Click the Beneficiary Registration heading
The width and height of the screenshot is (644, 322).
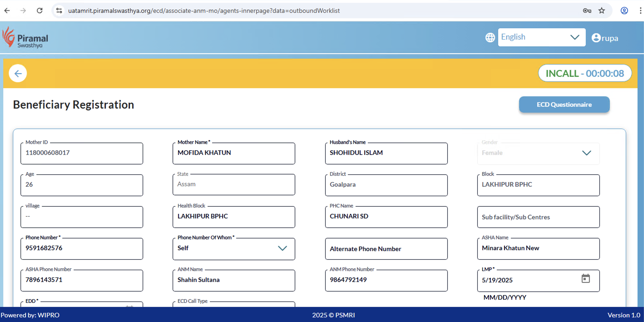pyautogui.click(x=74, y=104)
